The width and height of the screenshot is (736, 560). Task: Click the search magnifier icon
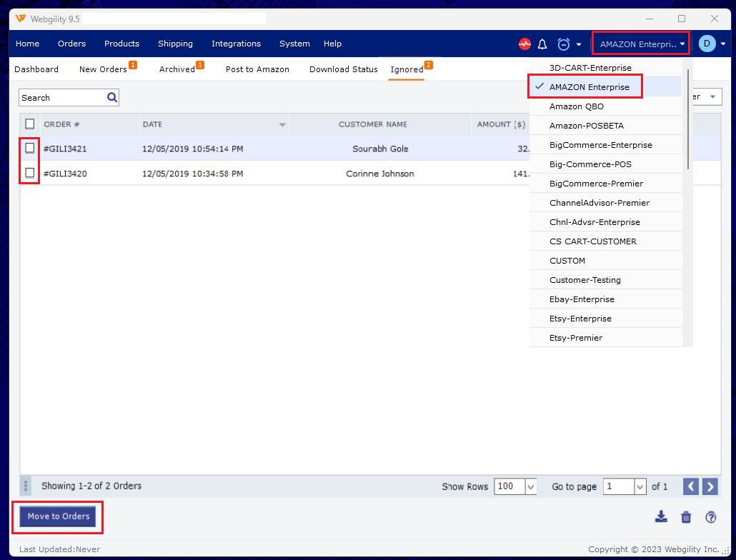111,98
